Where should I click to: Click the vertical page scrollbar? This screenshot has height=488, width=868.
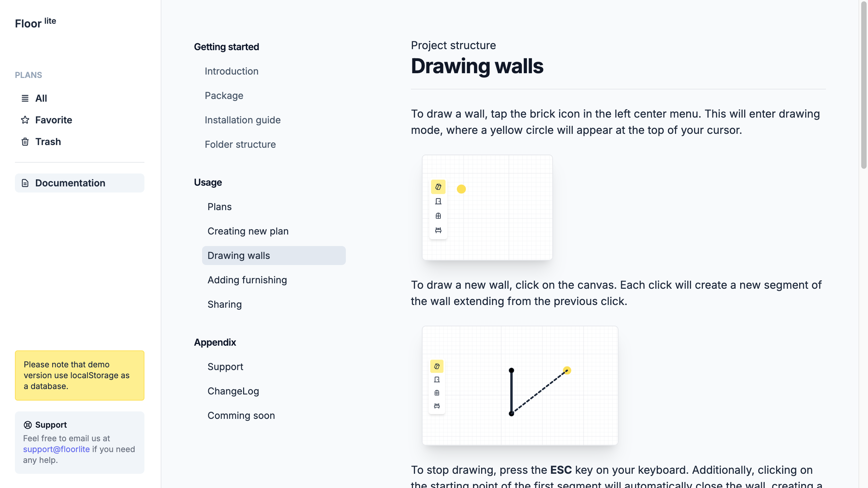[x=864, y=85]
